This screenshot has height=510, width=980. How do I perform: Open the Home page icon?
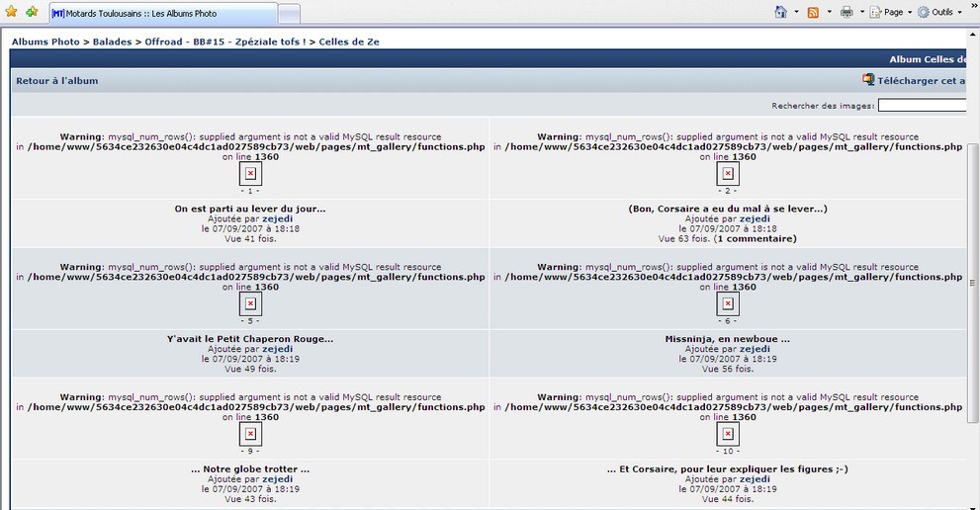tap(780, 12)
